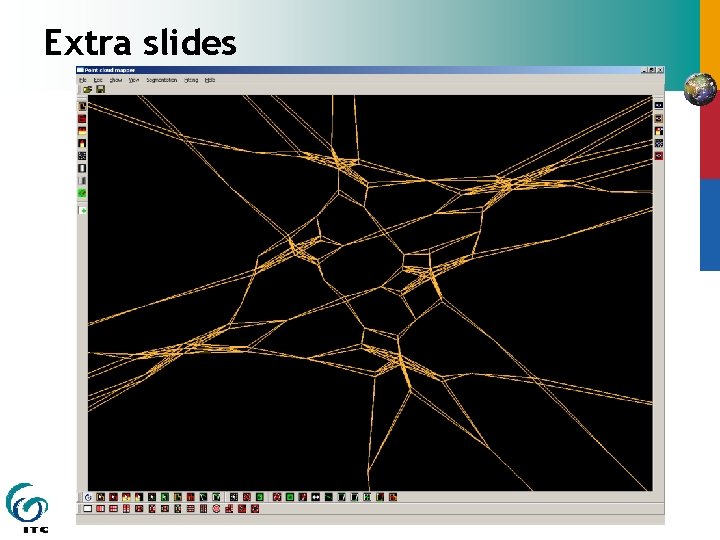Click the open-folder icon in the toolbar
Viewport: 720px width, 540px height.
87,89
